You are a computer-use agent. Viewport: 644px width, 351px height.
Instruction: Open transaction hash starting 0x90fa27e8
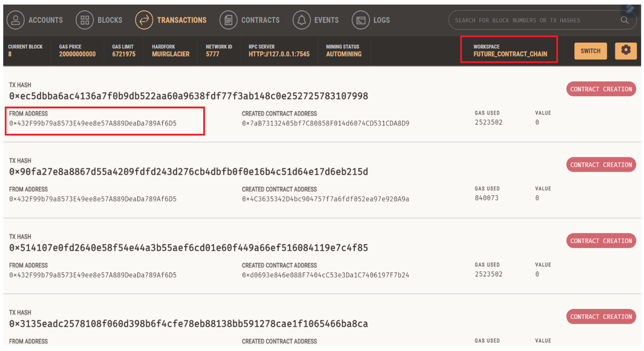[x=188, y=172]
